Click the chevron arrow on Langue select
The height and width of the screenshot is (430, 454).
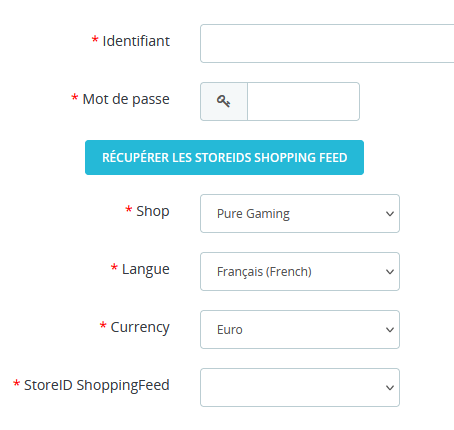pos(390,272)
